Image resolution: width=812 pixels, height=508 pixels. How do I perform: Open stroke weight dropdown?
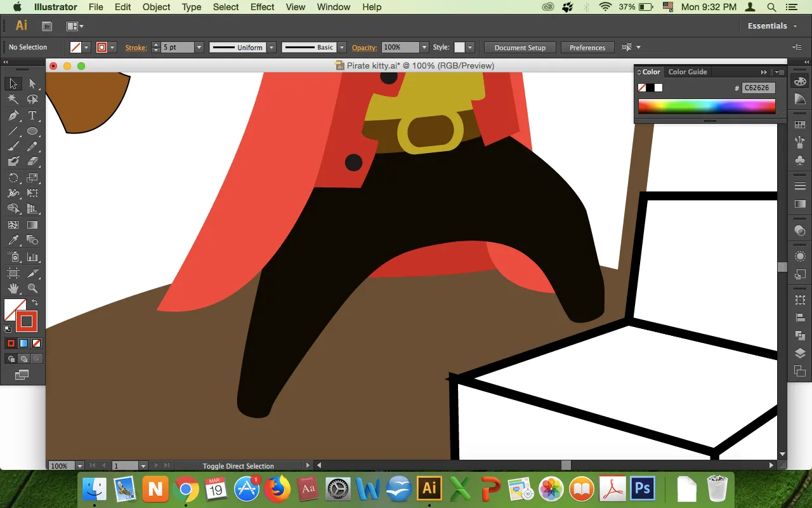pos(199,48)
